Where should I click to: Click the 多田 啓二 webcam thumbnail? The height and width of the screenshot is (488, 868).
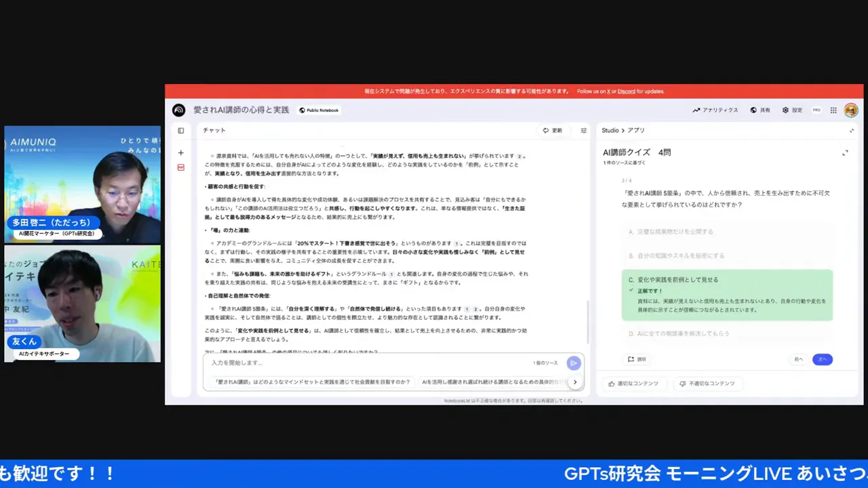pos(83,184)
